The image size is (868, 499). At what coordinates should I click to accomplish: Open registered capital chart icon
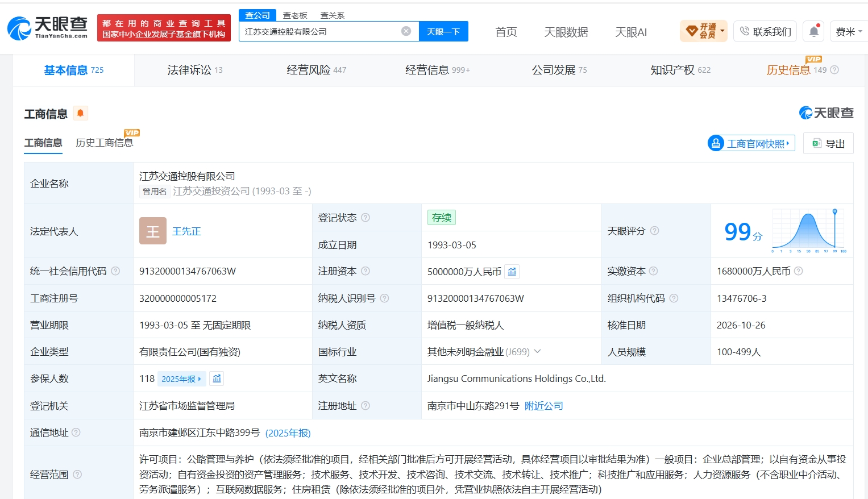coord(512,272)
